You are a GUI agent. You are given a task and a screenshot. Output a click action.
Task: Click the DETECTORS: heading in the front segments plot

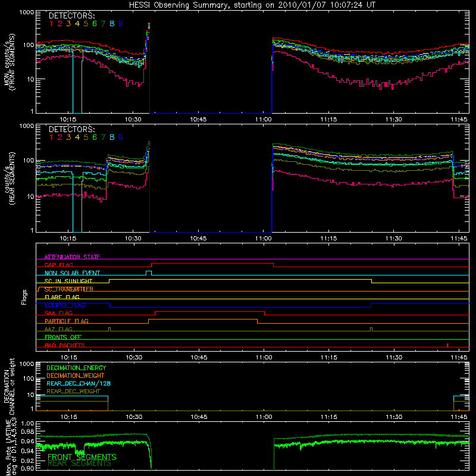[72, 15]
